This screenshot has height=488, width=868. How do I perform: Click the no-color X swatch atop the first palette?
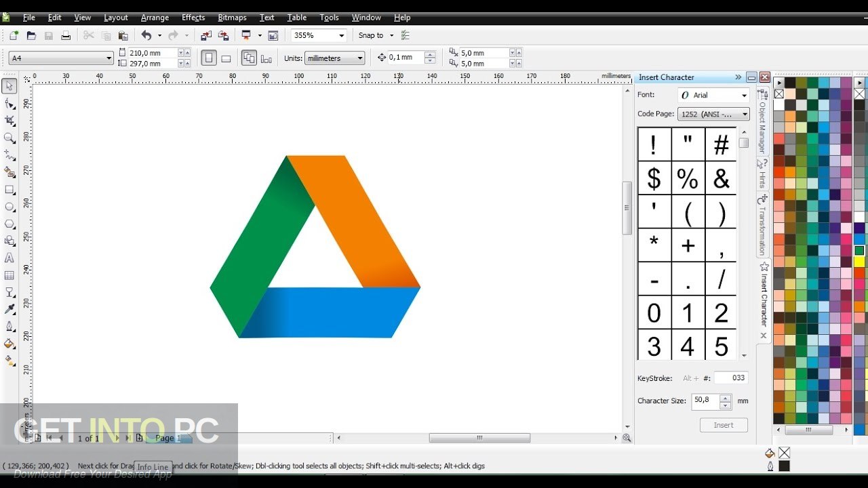click(x=779, y=94)
